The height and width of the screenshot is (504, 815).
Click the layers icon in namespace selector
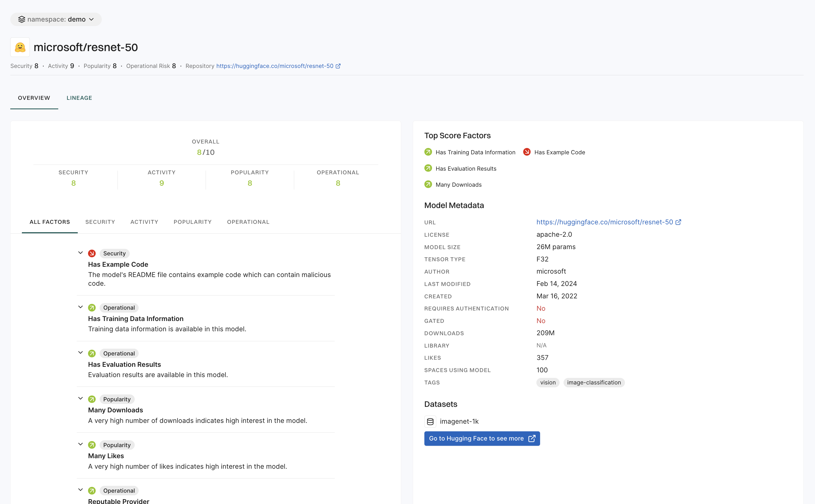click(x=22, y=19)
